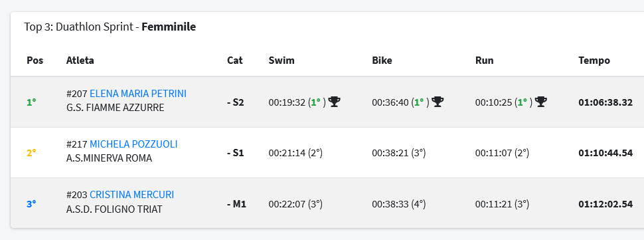Click the Run column header
644x240 pixels.
tap(484, 60)
